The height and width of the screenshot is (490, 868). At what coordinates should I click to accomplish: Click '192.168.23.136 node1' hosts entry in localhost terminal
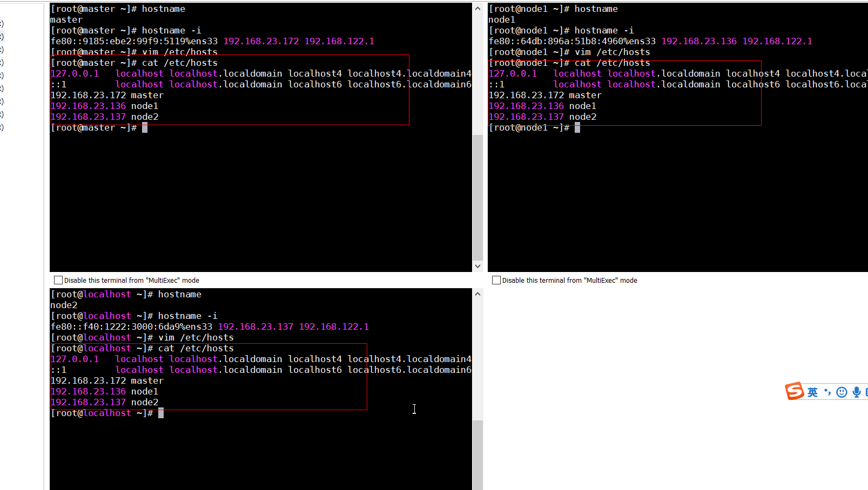tap(104, 392)
